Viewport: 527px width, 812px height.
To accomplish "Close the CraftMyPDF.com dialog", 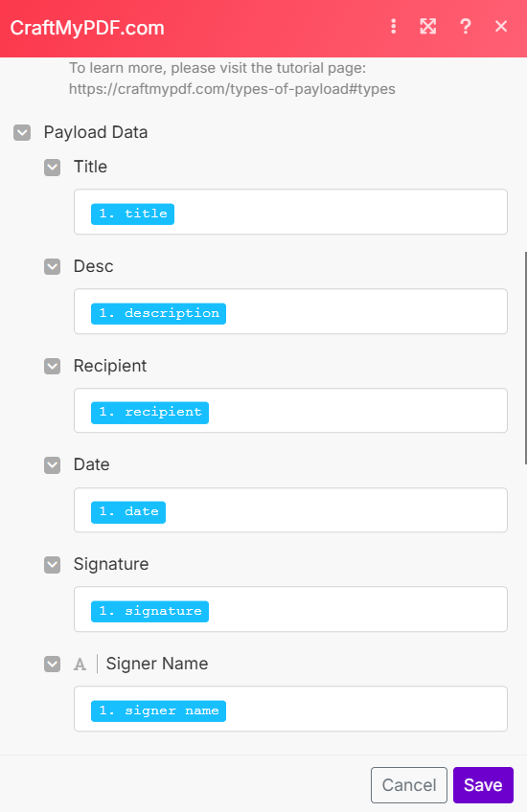I will [x=501, y=27].
